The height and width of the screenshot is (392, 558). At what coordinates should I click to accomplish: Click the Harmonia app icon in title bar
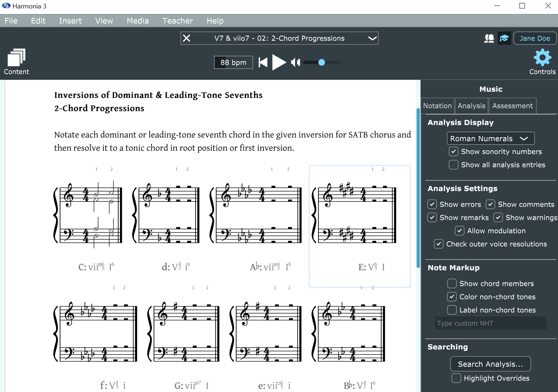click(6, 6)
